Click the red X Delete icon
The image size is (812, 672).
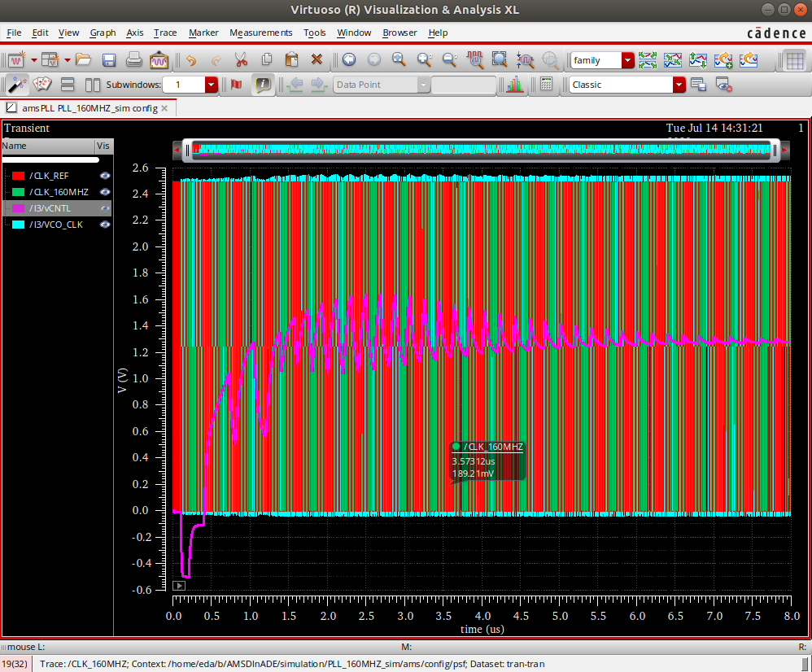coord(317,60)
